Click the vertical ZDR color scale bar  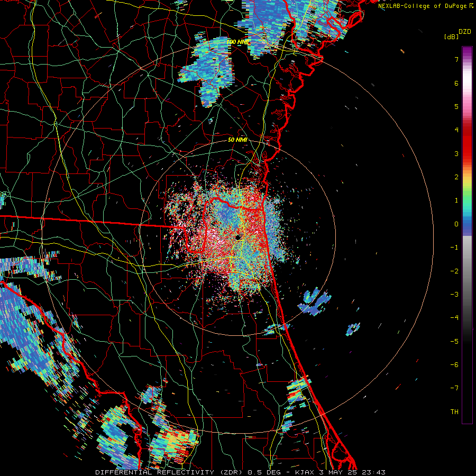pyautogui.click(x=467, y=235)
